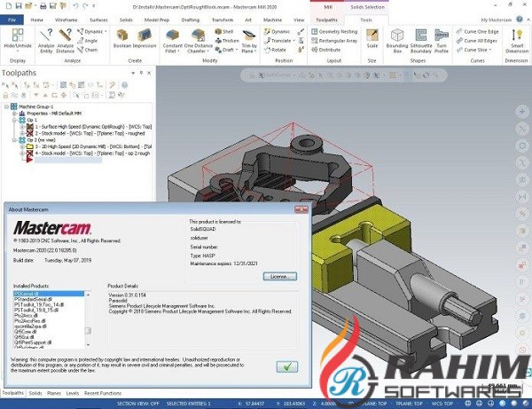Switch to the Wireframe ribbon tab
This screenshot has height=409, width=532.
[x=67, y=18]
